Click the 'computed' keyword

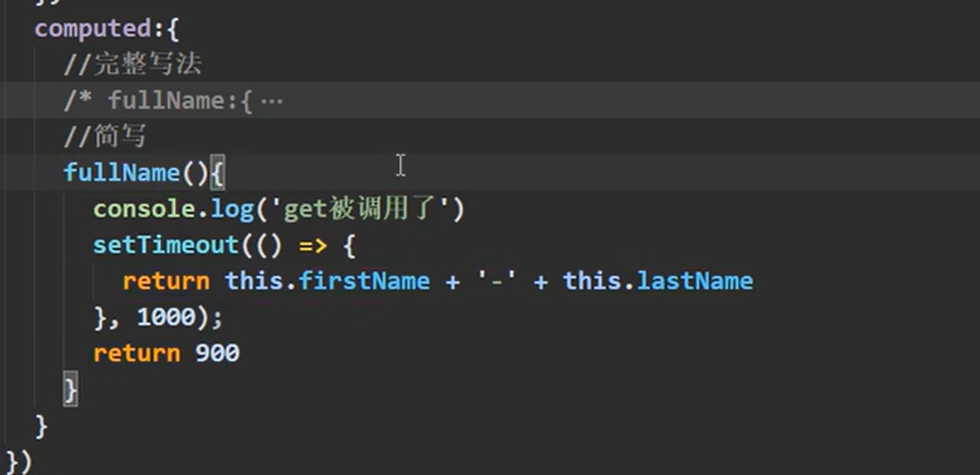coord(93,29)
